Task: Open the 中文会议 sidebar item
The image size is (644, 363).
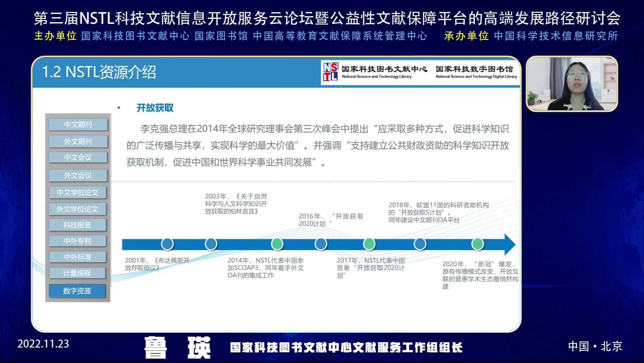Action: 78,157
